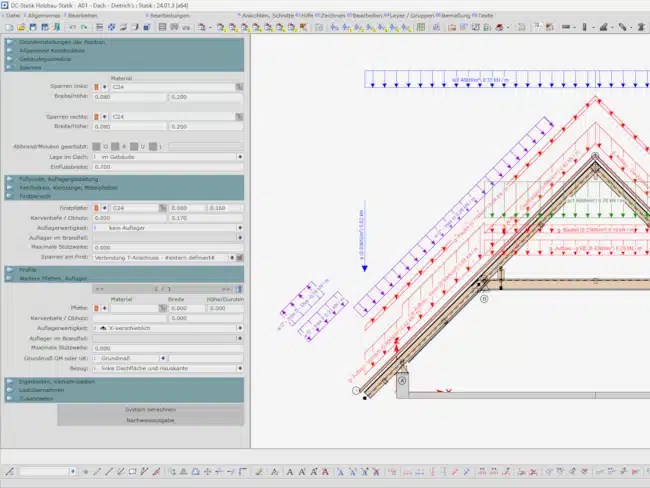The height and width of the screenshot is (488, 650).
Task: Click the Maximale Stützweite field under Firstpfette
Action: (167, 248)
